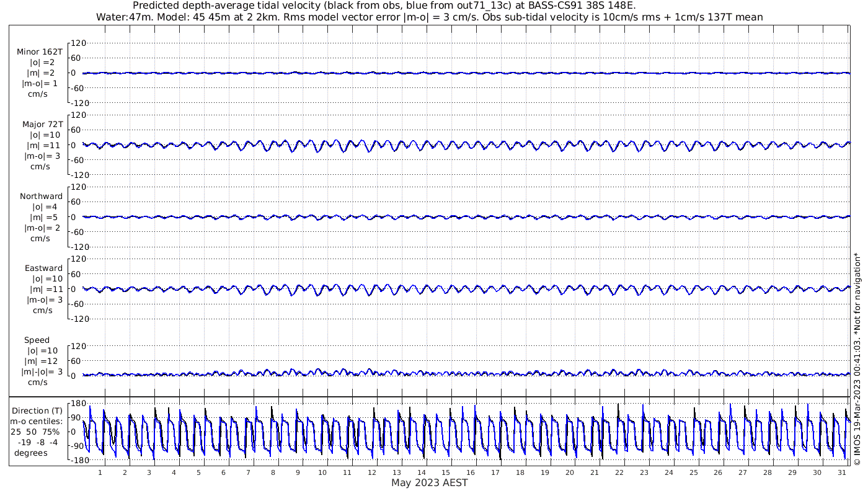Viewport: 868px width, 496px height.
Task: Click day tick label '15' on x-axis
Action: (446, 472)
